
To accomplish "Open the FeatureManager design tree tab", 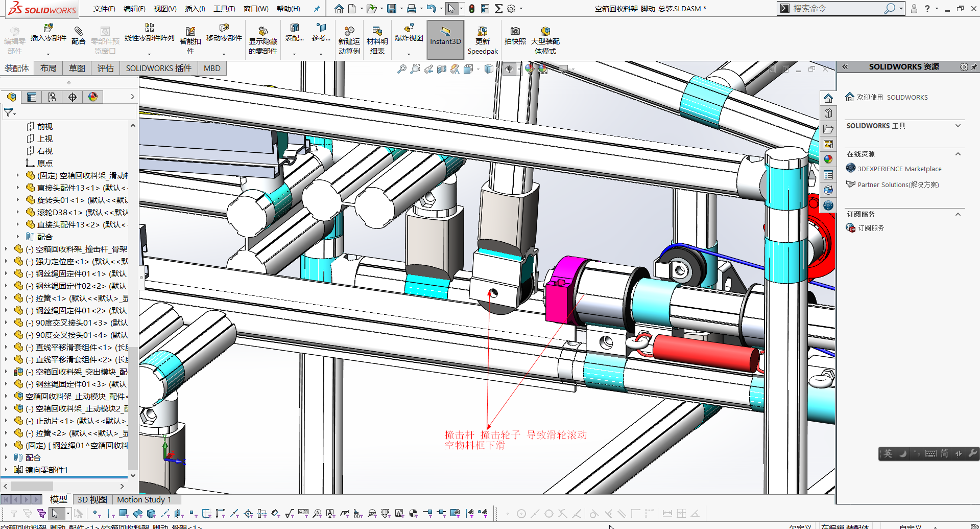I will (12, 97).
